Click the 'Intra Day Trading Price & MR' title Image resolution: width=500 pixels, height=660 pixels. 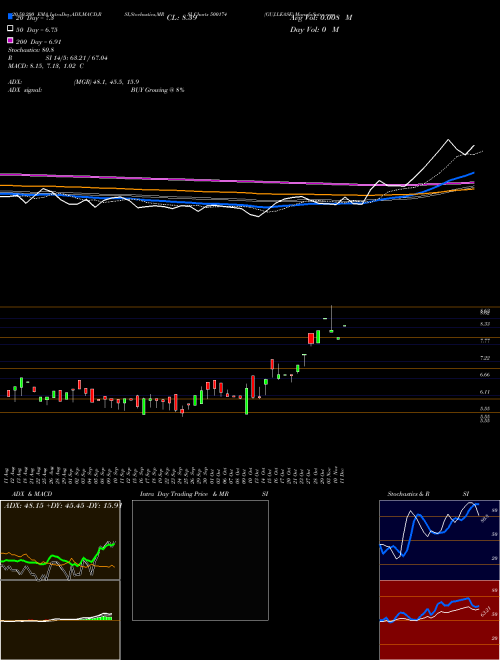[184, 494]
